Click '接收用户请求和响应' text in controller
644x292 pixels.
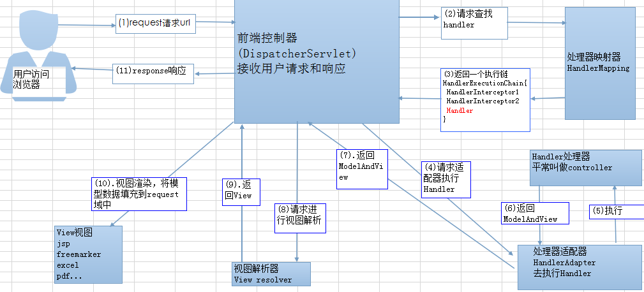291,68
